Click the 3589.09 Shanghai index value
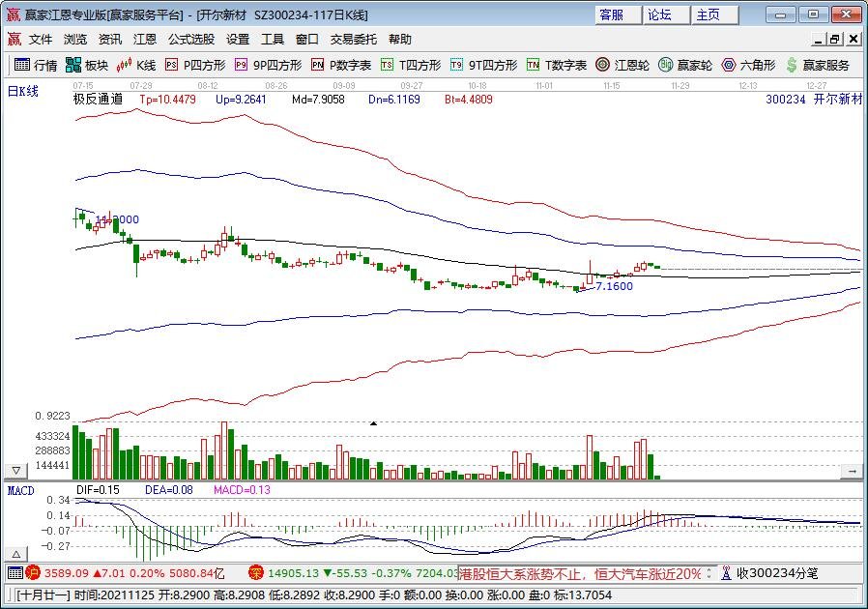868x609 pixels. (67, 573)
